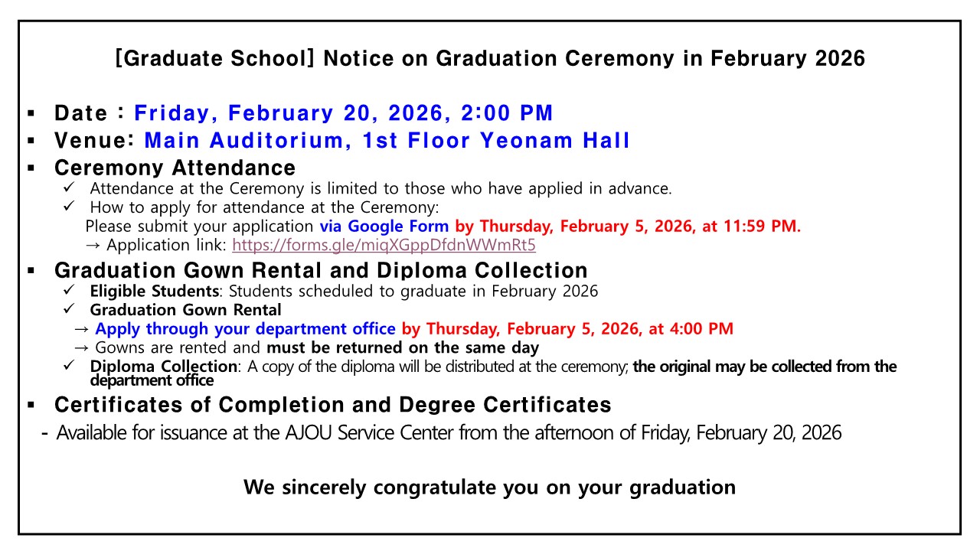Click the square bullet beside Venue

31,142
